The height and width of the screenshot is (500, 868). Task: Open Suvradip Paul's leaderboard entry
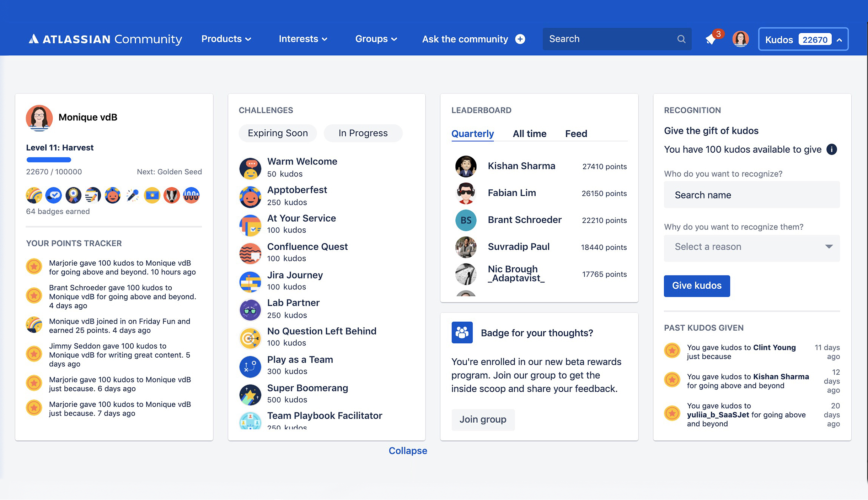pos(541,247)
